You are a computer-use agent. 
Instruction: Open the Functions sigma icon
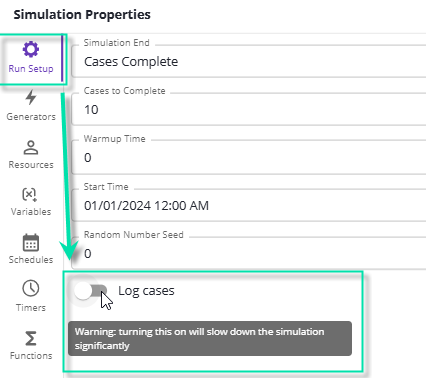(31, 338)
